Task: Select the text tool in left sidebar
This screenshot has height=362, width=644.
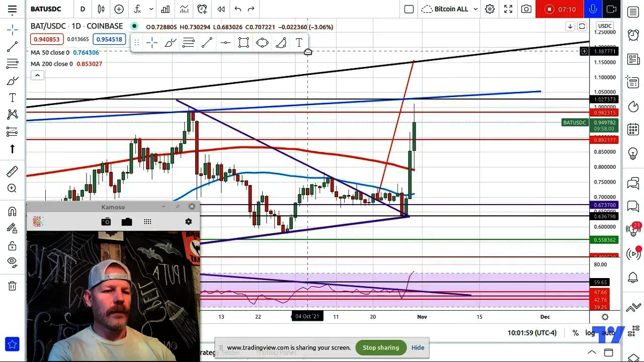Action: [x=13, y=98]
